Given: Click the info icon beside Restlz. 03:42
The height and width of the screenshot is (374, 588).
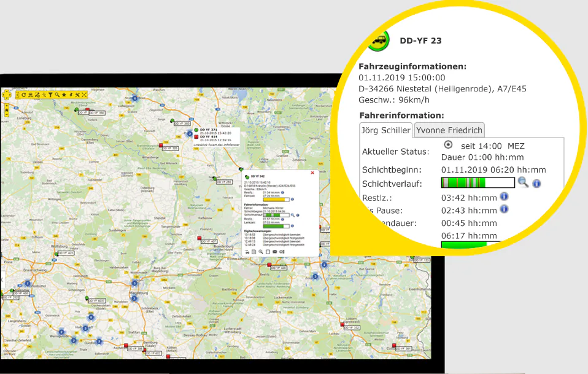Looking at the screenshot, I should tap(504, 196).
